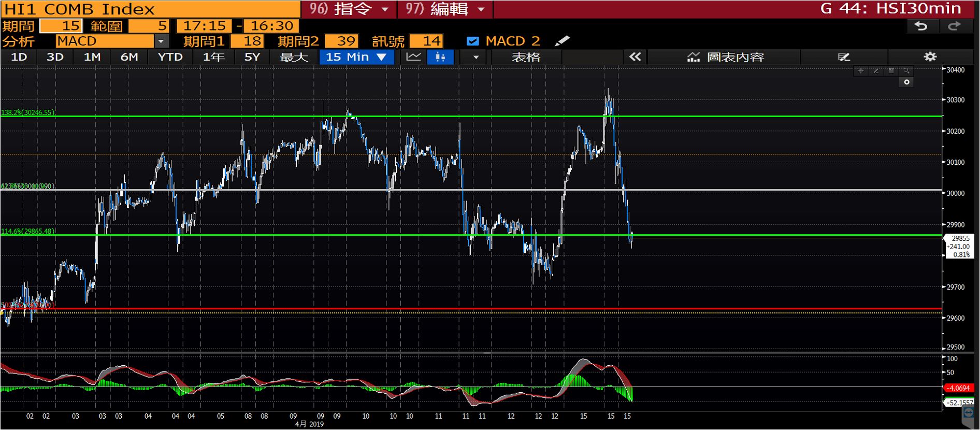Uncheck the MACD 2 checkbox
Screen dimensions: 980x430
point(472,41)
